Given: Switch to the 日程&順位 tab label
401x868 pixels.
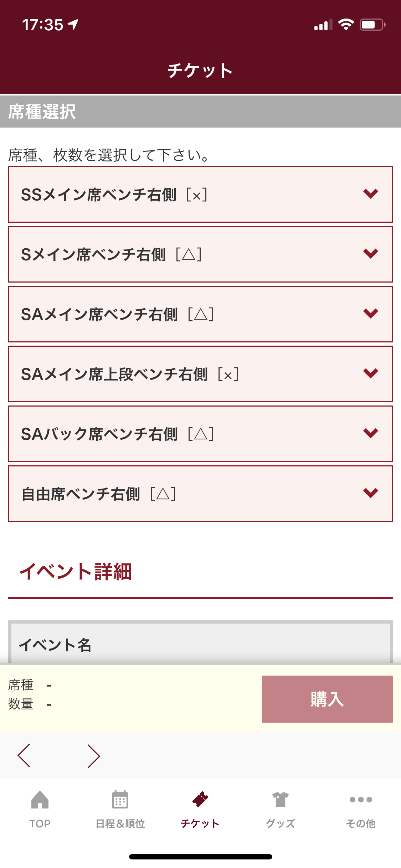Looking at the screenshot, I should (120, 823).
